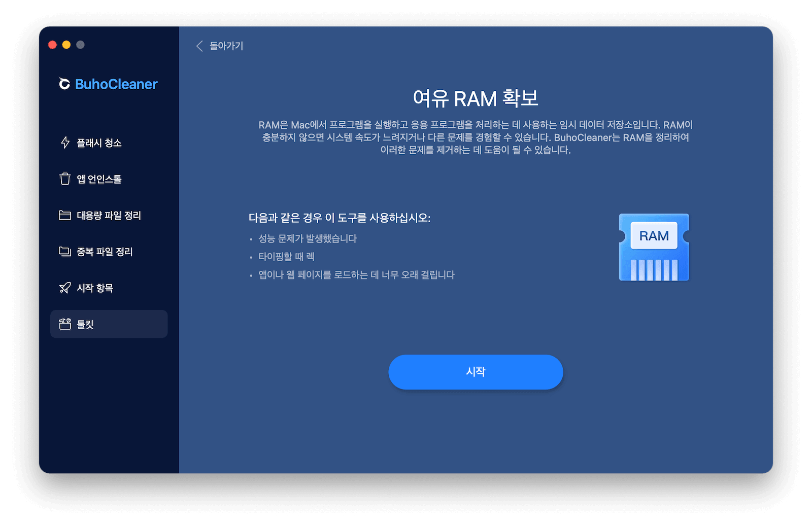Click the RAM description paragraph
The image size is (812, 525).
pos(476,137)
